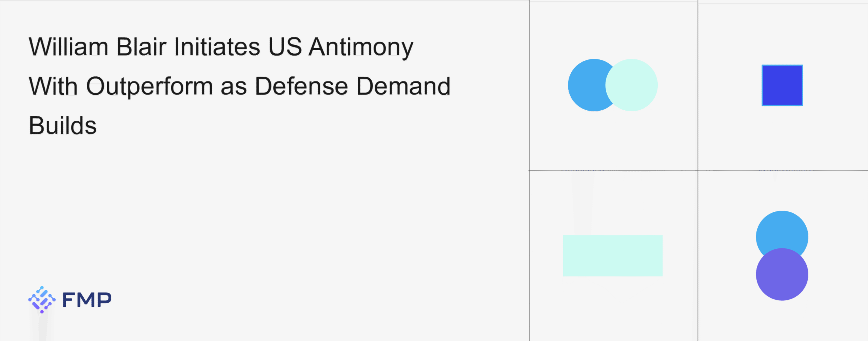Click the word "Builds" in the headline

pos(63,126)
